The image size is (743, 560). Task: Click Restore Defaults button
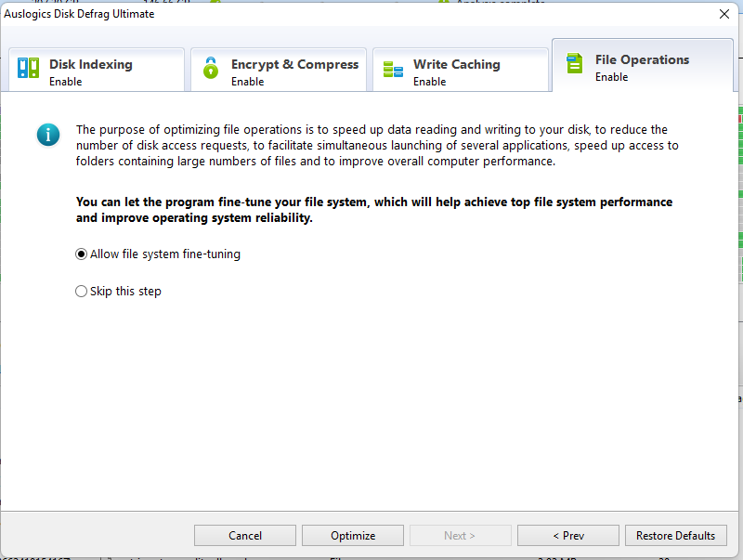675,536
